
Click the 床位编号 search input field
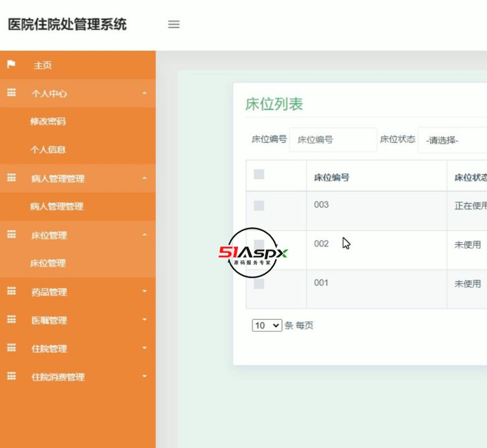(x=333, y=139)
